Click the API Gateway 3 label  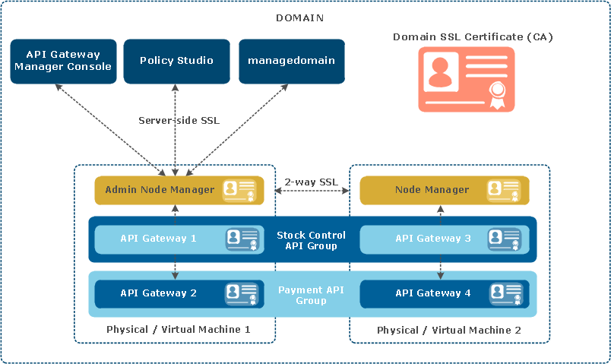(x=433, y=238)
